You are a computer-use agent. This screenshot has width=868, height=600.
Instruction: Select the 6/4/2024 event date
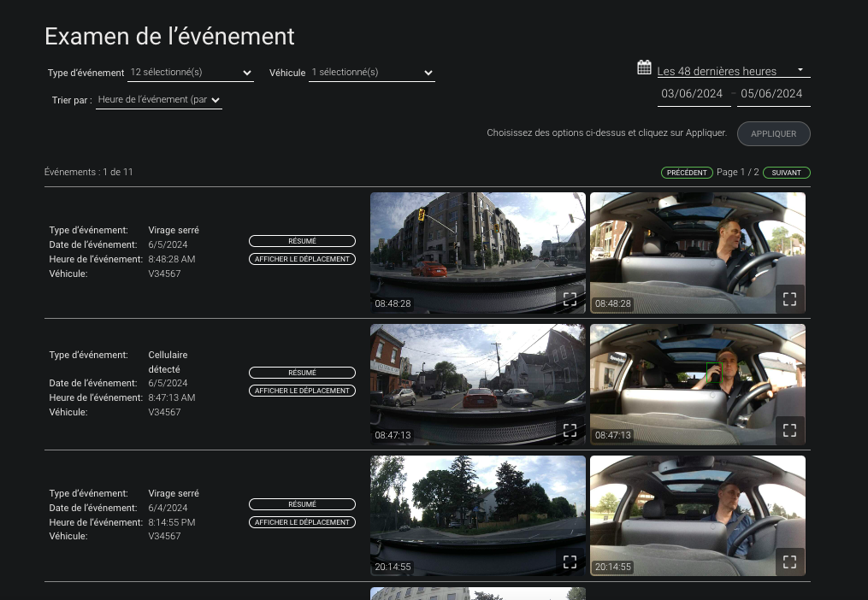168,508
